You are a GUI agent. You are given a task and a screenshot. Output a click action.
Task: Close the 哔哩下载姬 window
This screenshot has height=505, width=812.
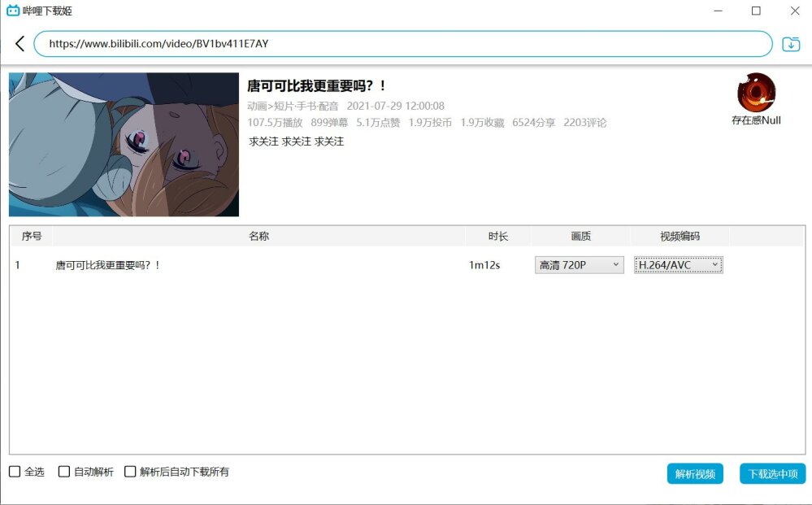coord(795,11)
